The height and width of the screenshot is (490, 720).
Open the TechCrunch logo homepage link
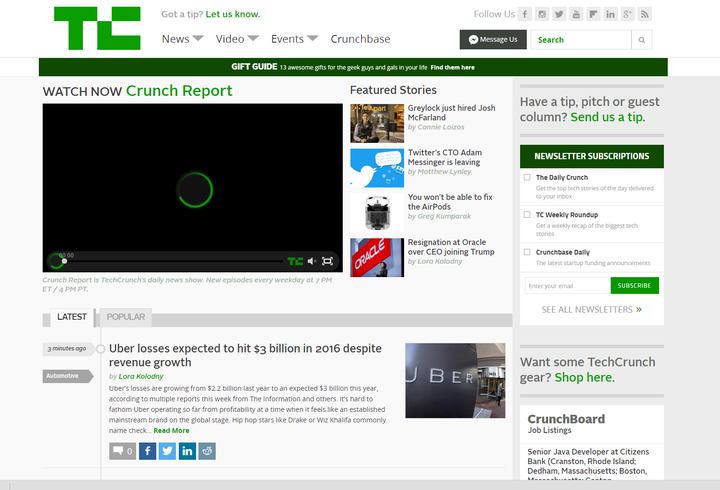click(97, 28)
